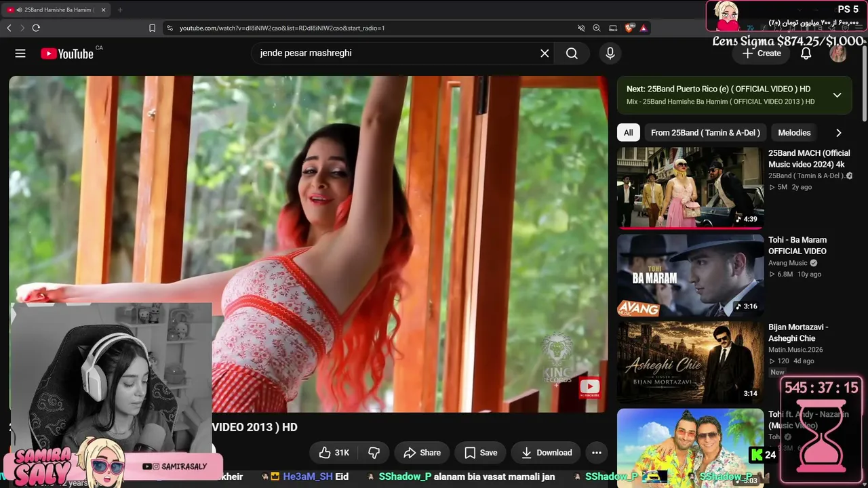868x488 pixels.
Task: Select the From 25Band ( Tamin & A-Del ) chip
Action: [x=705, y=133]
